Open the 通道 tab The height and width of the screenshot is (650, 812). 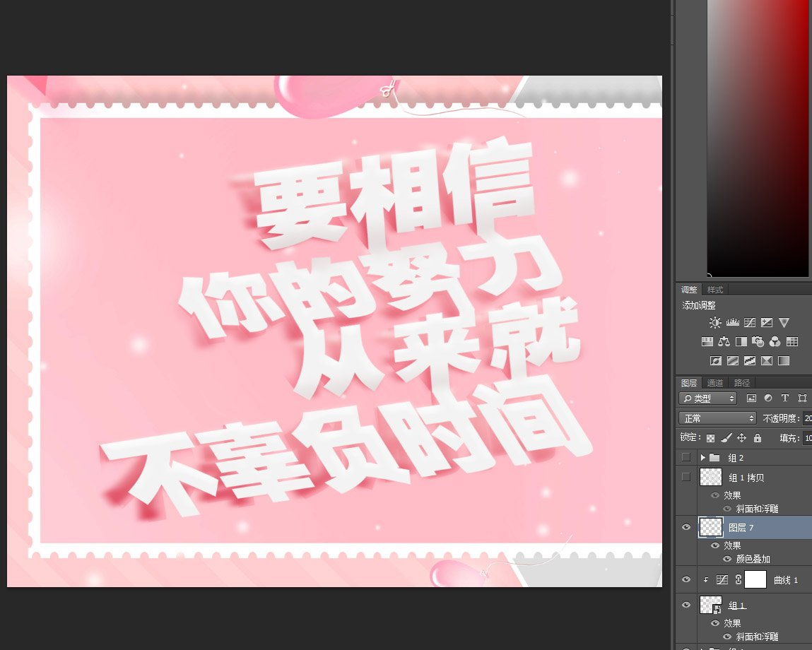click(x=715, y=383)
